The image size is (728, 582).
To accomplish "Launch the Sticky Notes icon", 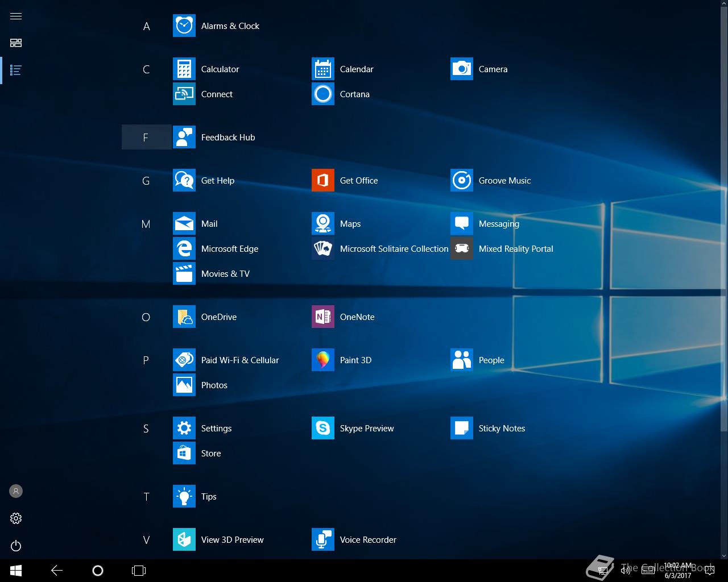I will [462, 429].
